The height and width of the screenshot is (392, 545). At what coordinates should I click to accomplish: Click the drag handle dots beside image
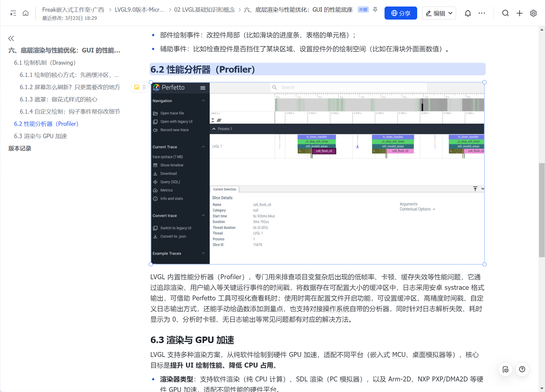144,87
